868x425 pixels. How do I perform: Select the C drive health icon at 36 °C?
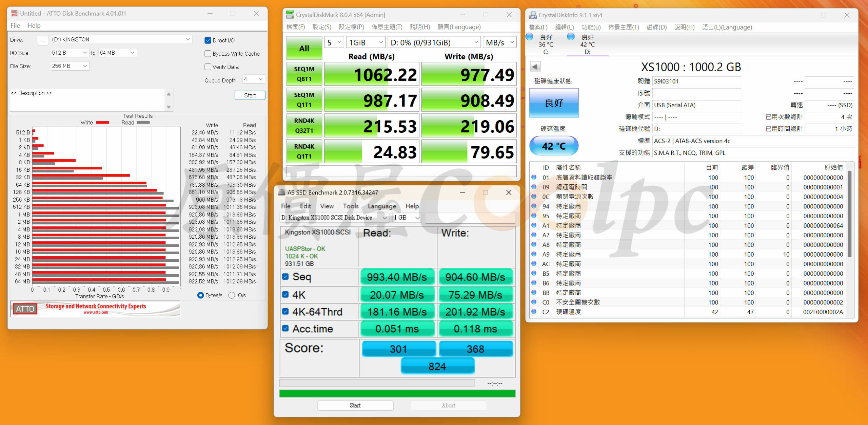[529, 37]
